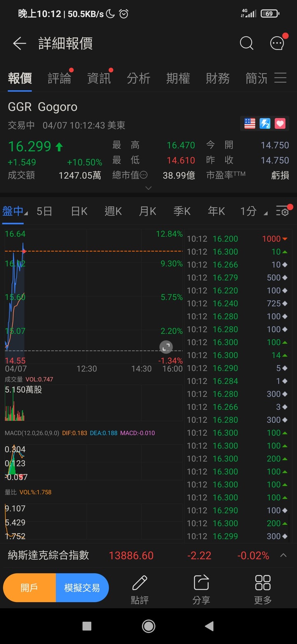Switch to the 財務 tab

[x=218, y=78]
